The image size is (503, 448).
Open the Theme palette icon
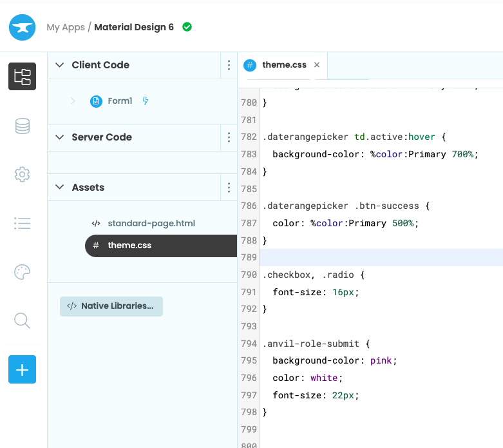pyautogui.click(x=23, y=272)
